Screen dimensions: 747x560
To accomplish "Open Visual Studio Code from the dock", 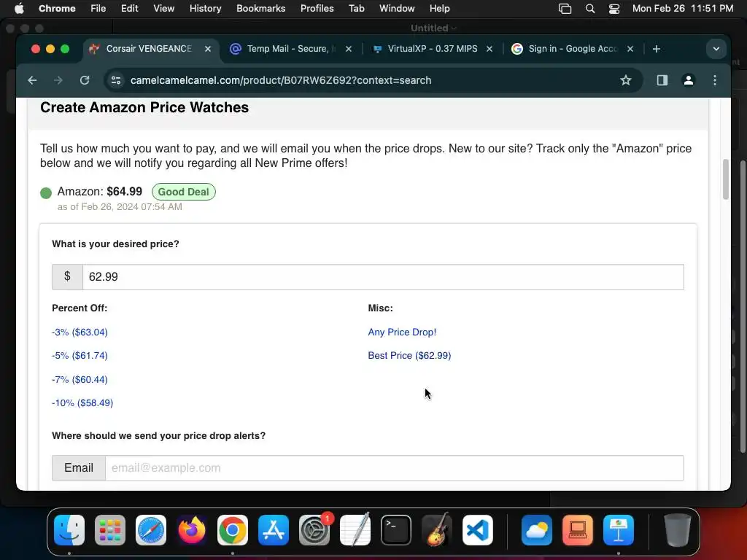I will pos(478,530).
